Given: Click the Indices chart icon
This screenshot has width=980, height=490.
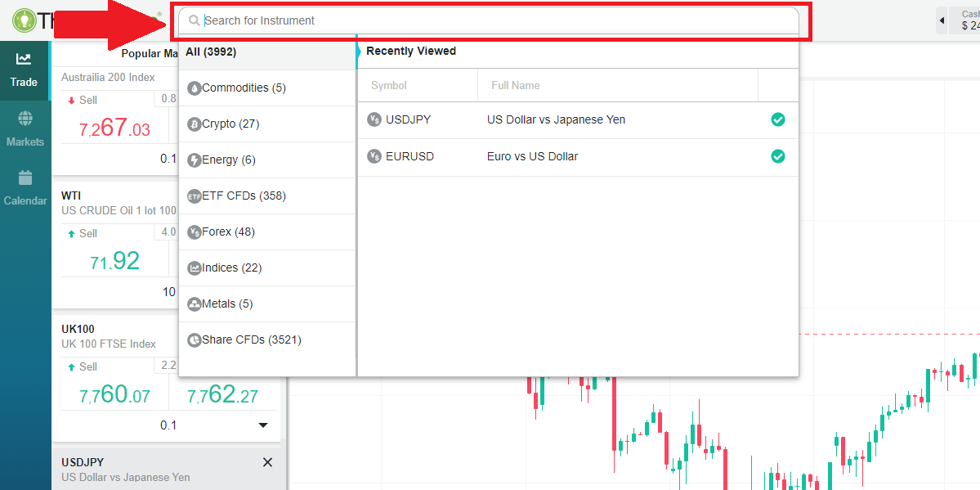Looking at the screenshot, I should [x=195, y=268].
